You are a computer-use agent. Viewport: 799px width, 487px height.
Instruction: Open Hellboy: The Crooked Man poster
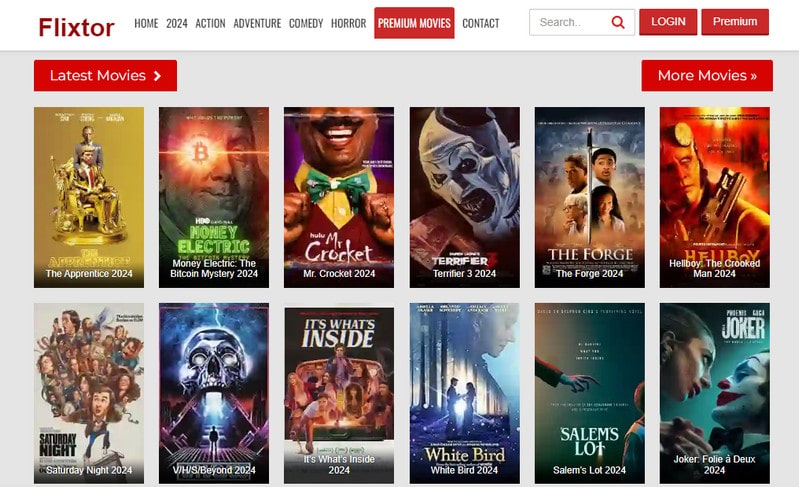[x=714, y=197]
